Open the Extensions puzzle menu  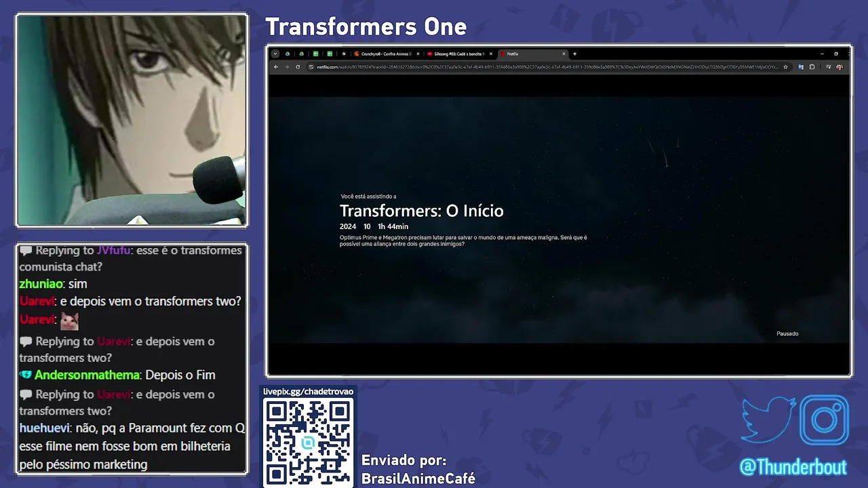tap(812, 67)
